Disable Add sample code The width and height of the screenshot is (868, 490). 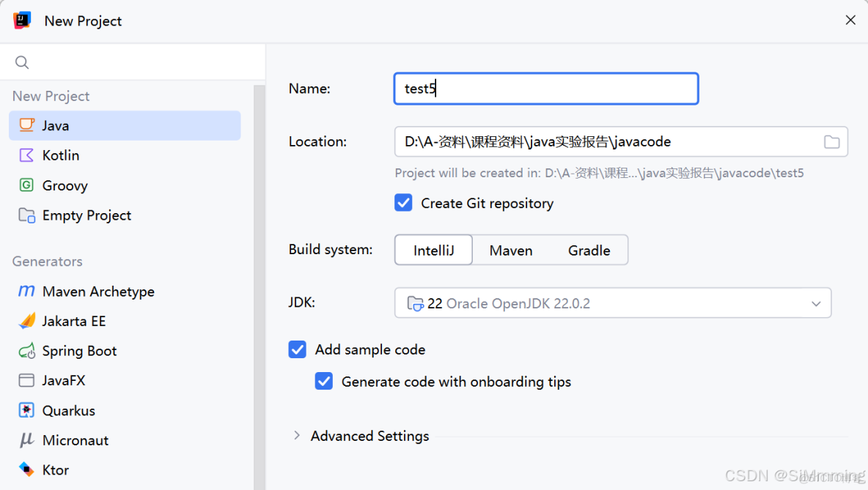point(297,349)
